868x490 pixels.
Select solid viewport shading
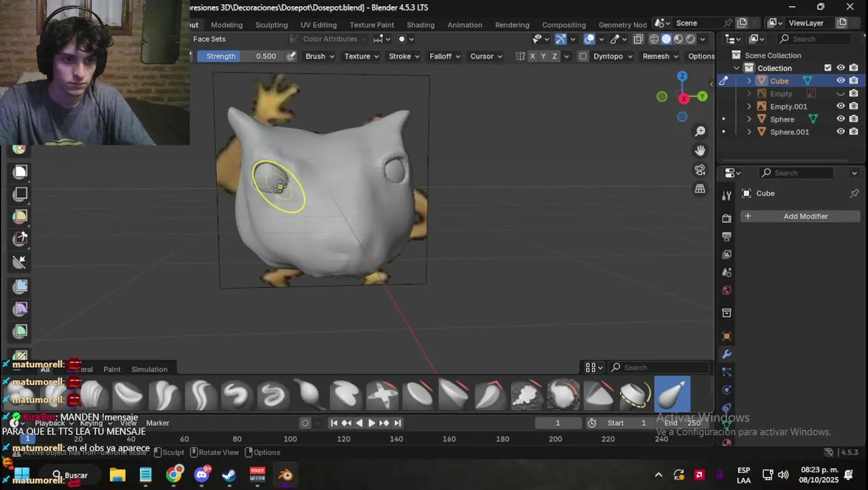pyautogui.click(x=666, y=39)
